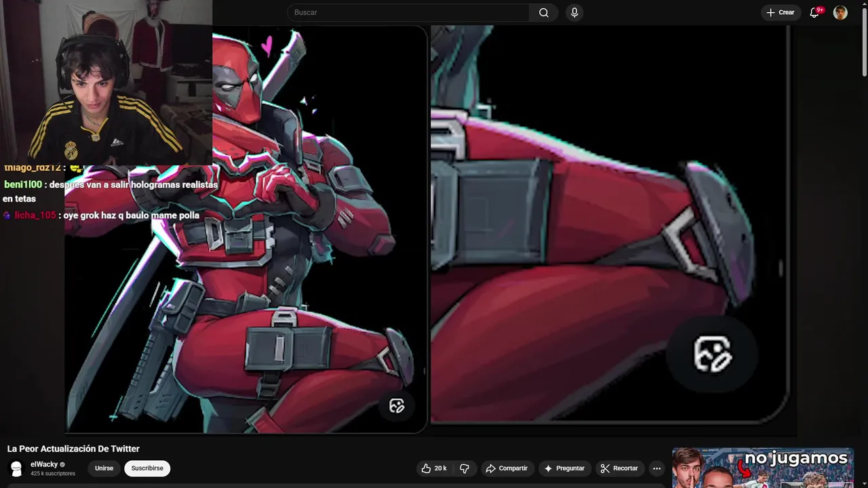
Task: Click the Suscribirse button
Action: [x=147, y=468]
